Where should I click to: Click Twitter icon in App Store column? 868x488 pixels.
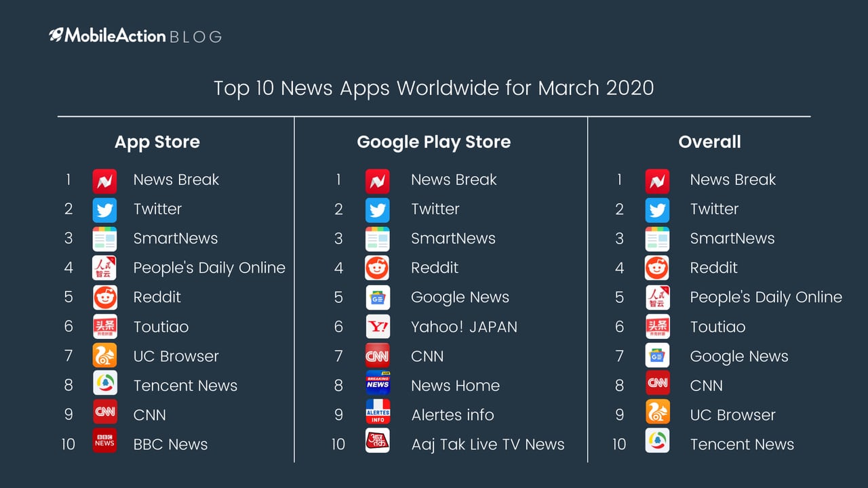pyautogui.click(x=104, y=210)
